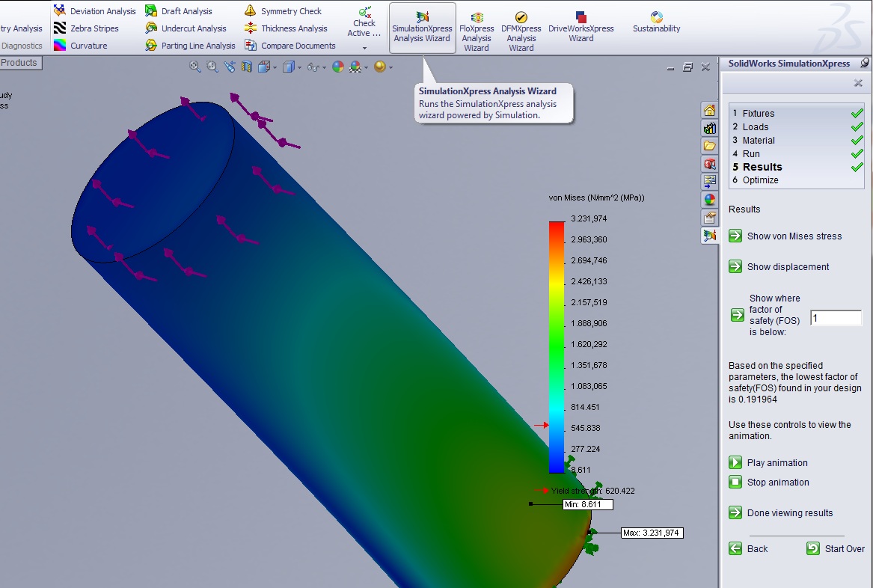This screenshot has width=873, height=588.
Task: Open File Explorer folder tab
Action: point(709,146)
